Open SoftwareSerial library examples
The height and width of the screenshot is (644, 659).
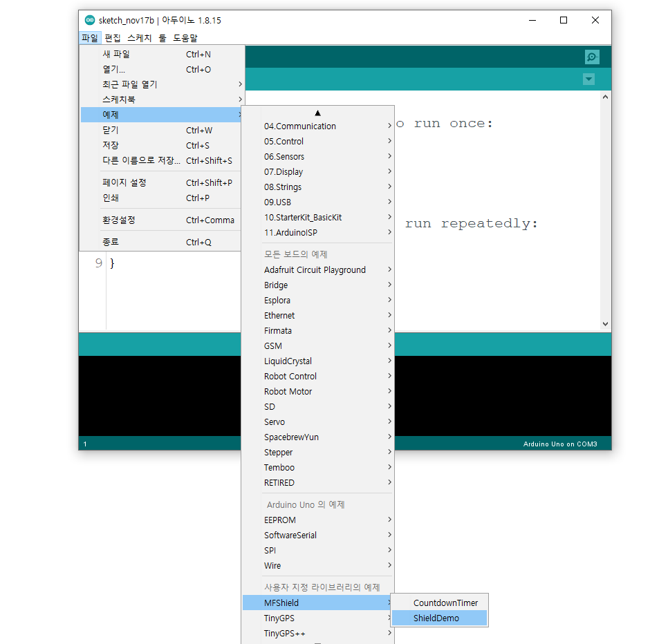pyautogui.click(x=317, y=535)
